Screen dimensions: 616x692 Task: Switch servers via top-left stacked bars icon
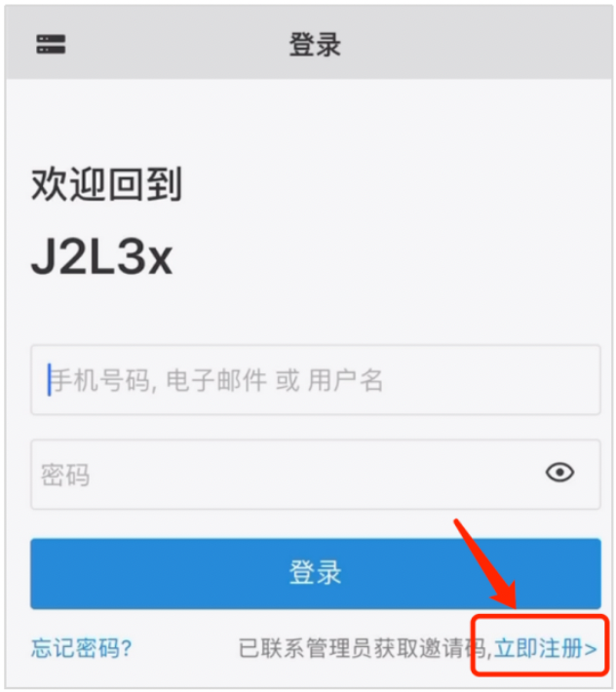[x=51, y=44]
